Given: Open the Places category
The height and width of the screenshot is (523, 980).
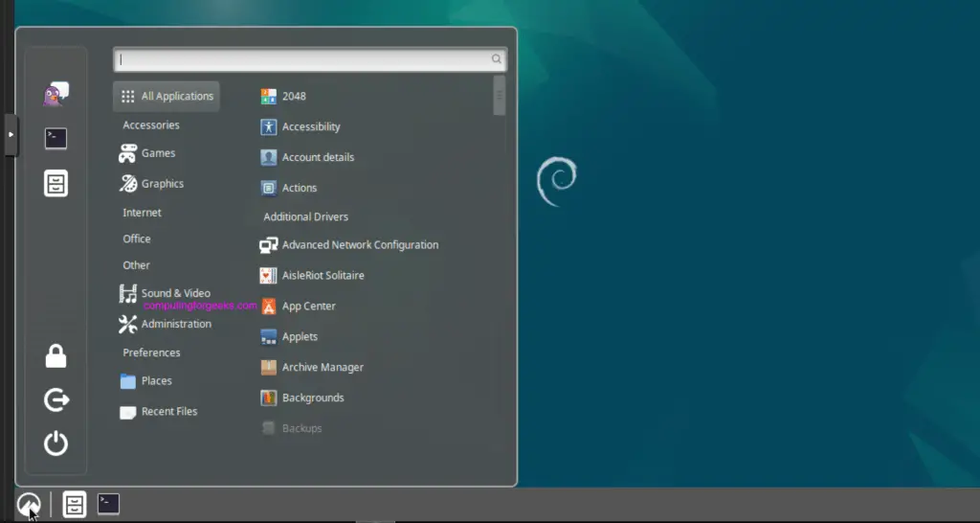Looking at the screenshot, I should click(x=145, y=381).
